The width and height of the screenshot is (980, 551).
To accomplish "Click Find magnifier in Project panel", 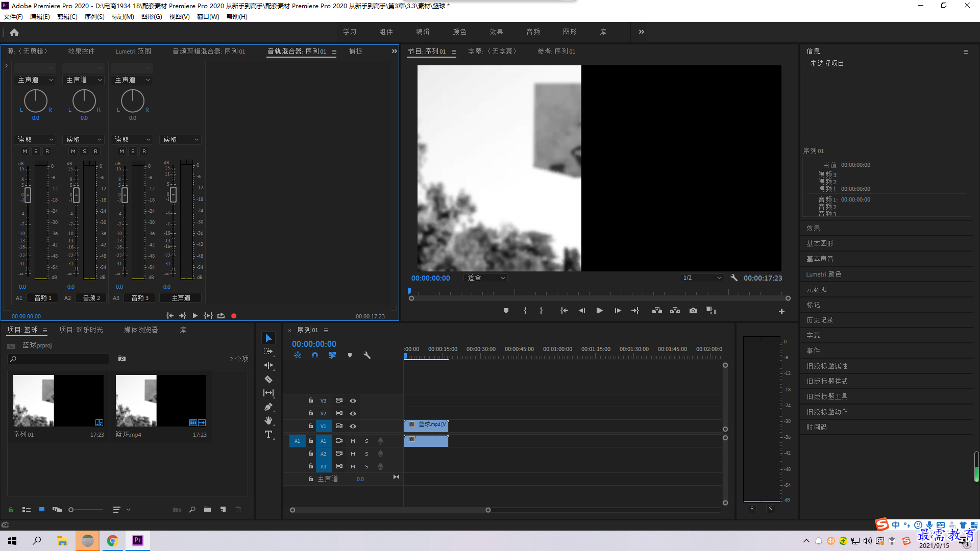I will (x=192, y=509).
